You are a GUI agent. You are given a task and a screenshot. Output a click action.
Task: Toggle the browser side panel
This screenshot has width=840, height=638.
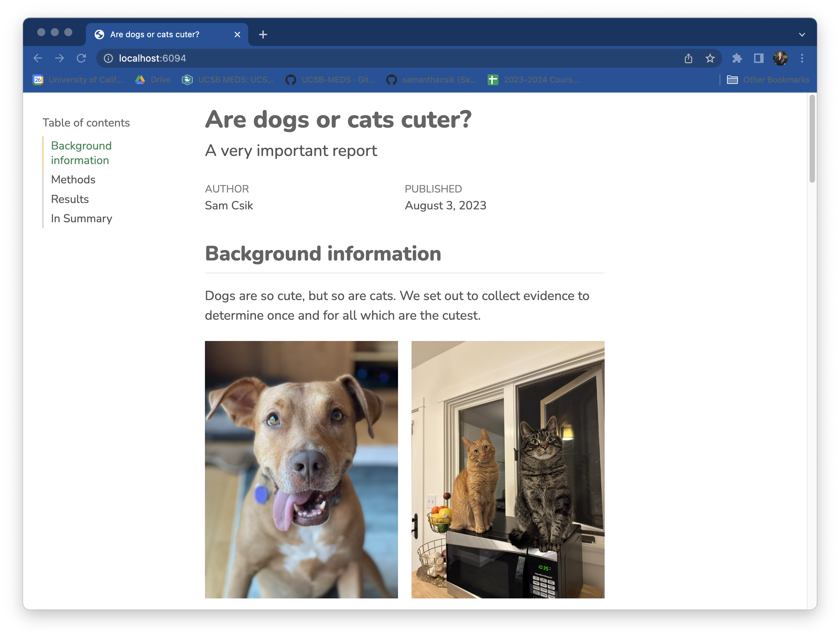tap(759, 58)
